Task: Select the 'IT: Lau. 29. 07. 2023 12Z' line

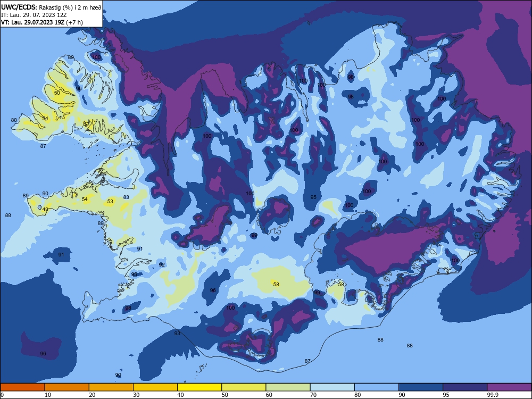Action: pos(34,15)
